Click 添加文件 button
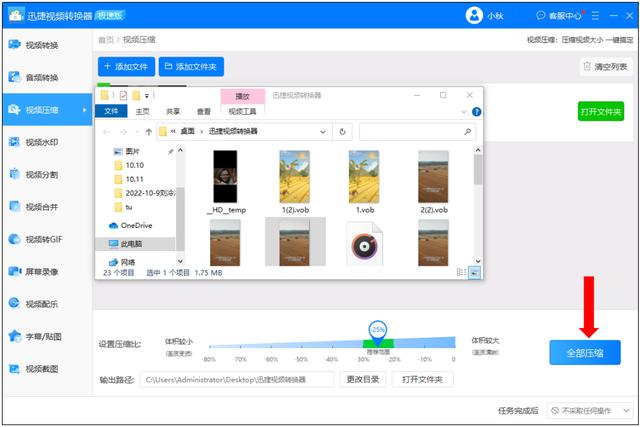The image size is (640, 427). click(126, 67)
